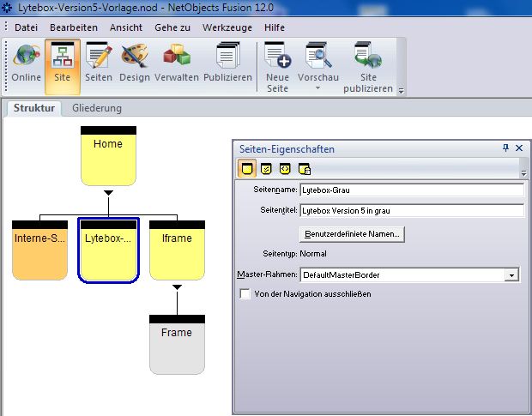Pin the Seiten-Eigenschaften panel
532x416 pixels.
[505, 148]
